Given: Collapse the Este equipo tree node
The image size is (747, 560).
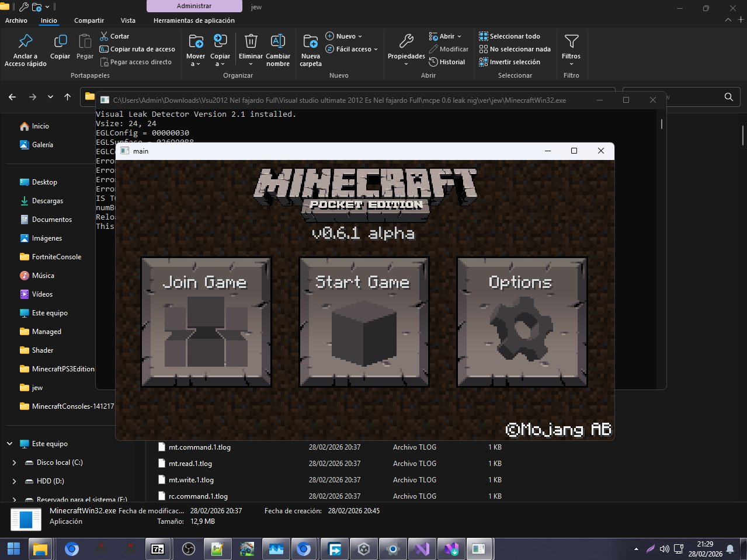Looking at the screenshot, I should tap(9, 444).
